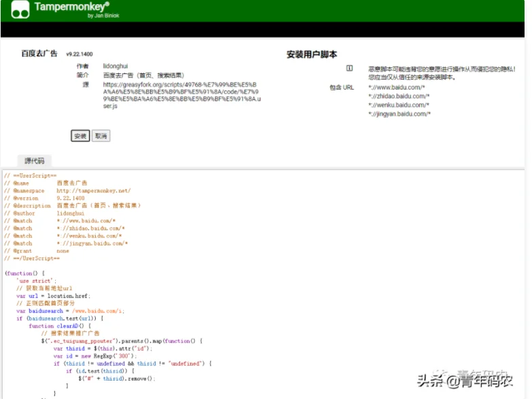Click the @namespace http://tampermonkey.net/ code line

pyautogui.click(x=67, y=190)
